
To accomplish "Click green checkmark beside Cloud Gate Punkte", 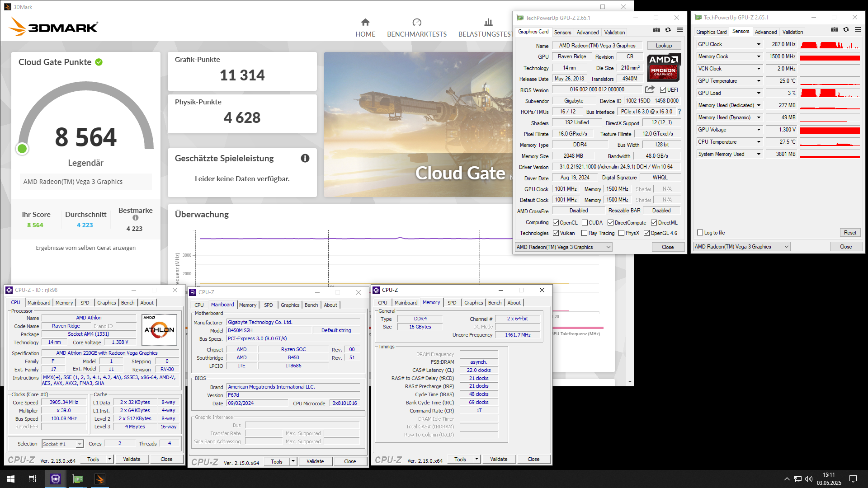I will pyautogui.click(x=99, y=62).
